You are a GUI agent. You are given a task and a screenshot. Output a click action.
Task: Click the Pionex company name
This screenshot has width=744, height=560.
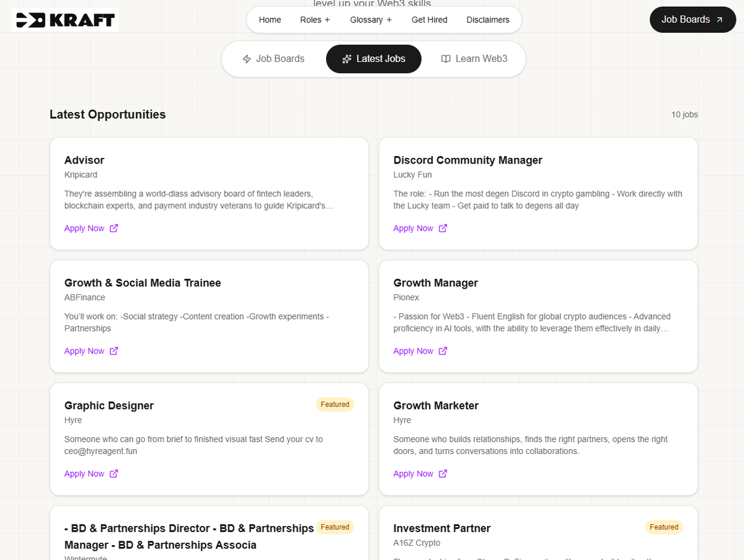pyautogui.click(x=406, y=297)
